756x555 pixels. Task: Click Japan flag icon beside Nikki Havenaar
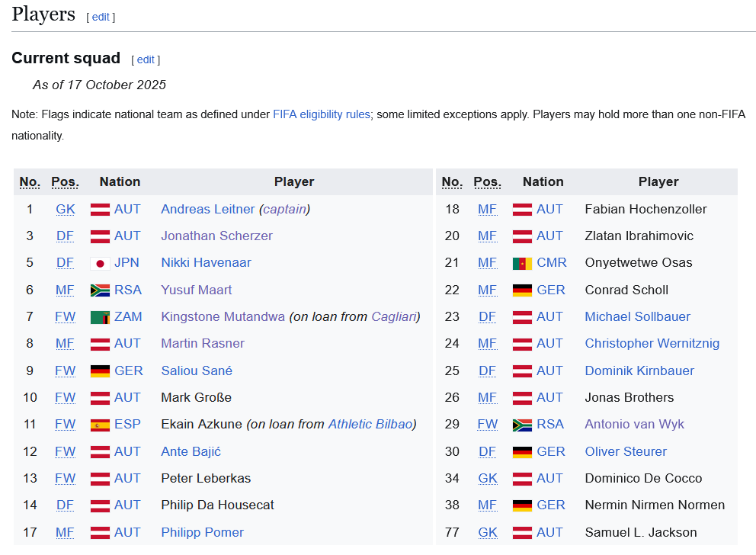tap(100, 263)
